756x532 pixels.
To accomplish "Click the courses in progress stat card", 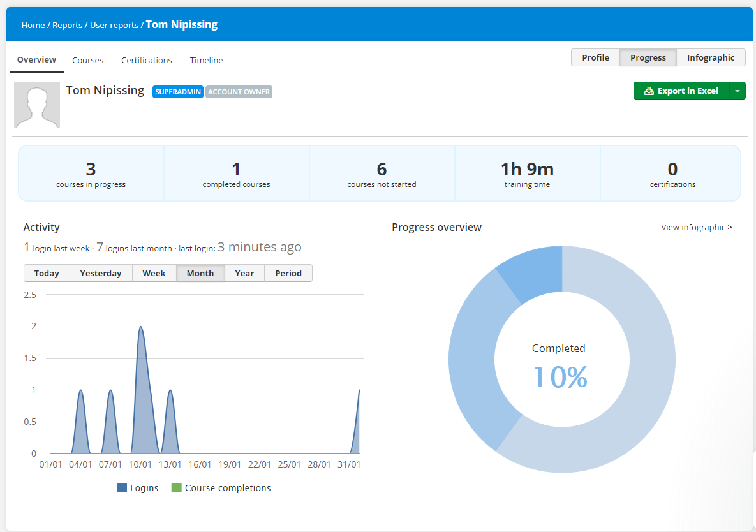I will point(91,173).
